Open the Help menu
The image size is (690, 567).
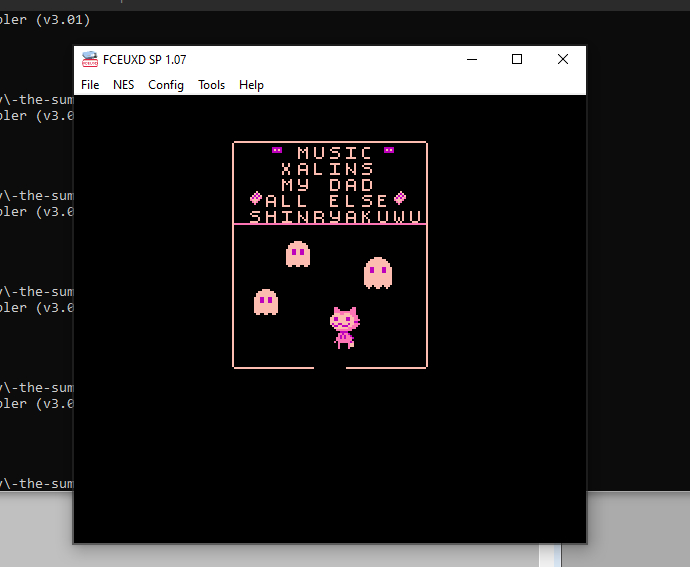click(251, 85)
